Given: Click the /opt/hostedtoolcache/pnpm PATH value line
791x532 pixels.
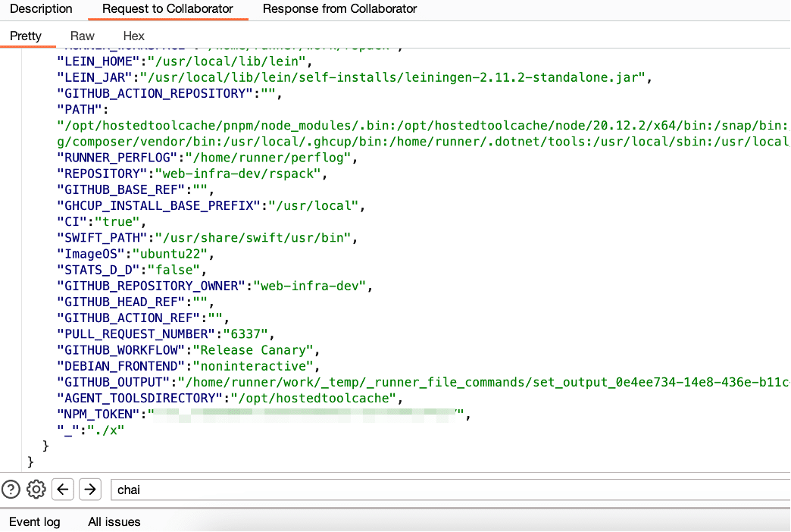Looking at the screenshot, I should click(x=423, y=126).
